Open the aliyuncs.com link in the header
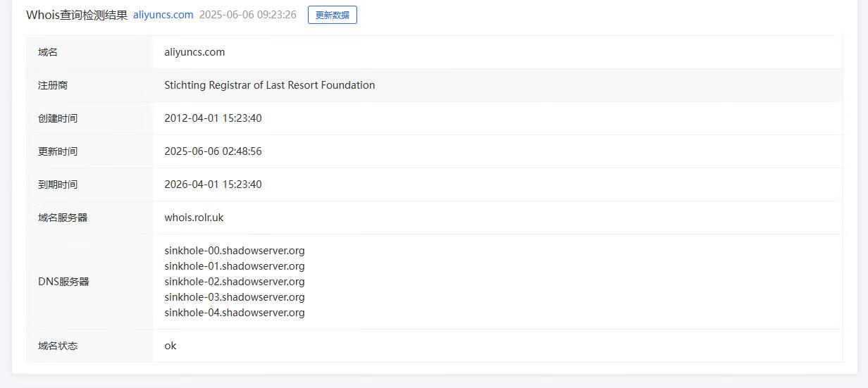The height and width of the screenshot is (388, 868). pyautogui.click(x=163, y=15)
